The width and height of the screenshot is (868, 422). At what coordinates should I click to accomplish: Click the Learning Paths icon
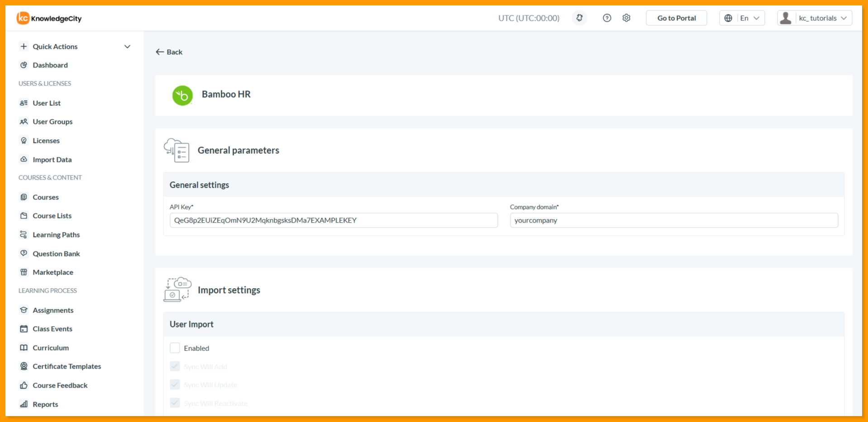point(24,235)
